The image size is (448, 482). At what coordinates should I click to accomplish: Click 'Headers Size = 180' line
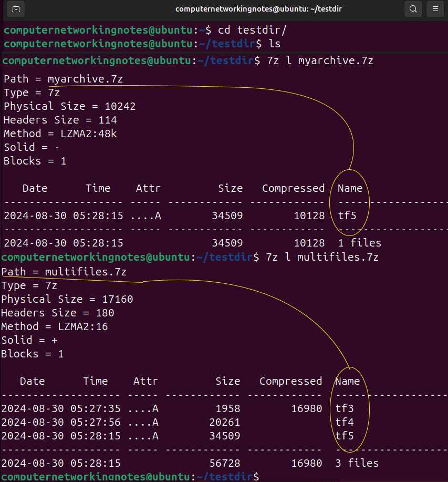click(58, 313)
